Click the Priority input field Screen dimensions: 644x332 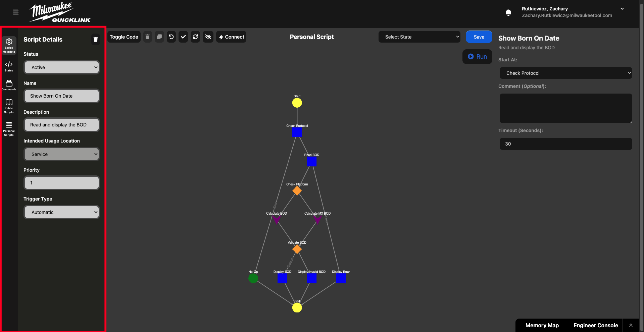pyautogui.click(x=62, y=183)
